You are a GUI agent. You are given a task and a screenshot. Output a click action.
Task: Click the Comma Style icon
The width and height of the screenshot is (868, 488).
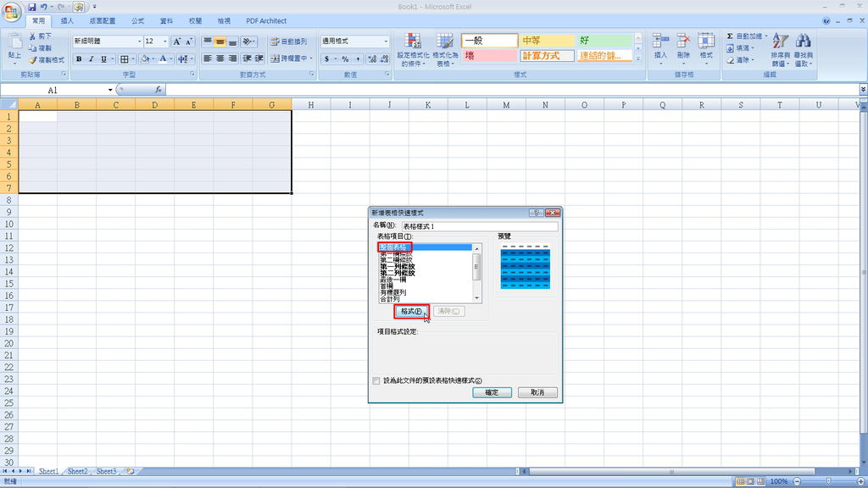click(358, 58)
